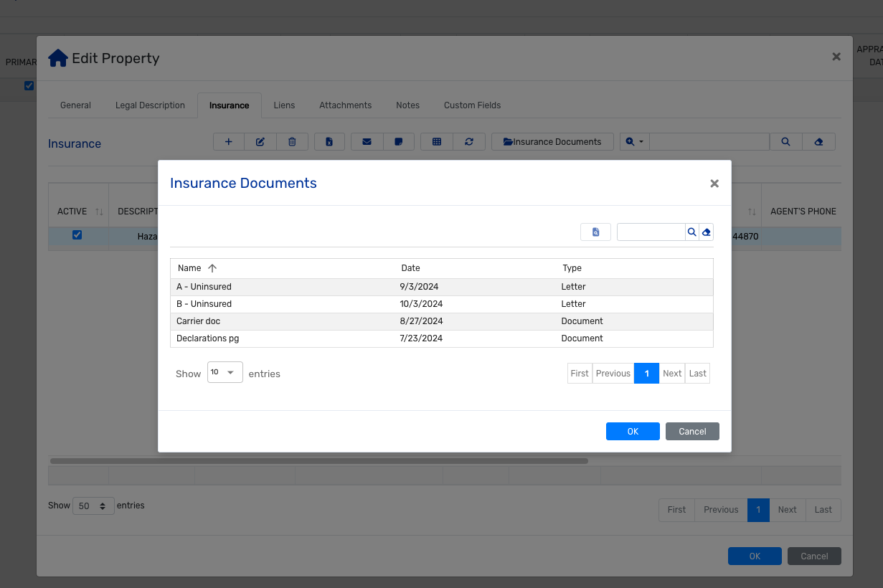Click First in Insurance Documents pagination
Screen dimensions: 883x588
pos(580,373)
